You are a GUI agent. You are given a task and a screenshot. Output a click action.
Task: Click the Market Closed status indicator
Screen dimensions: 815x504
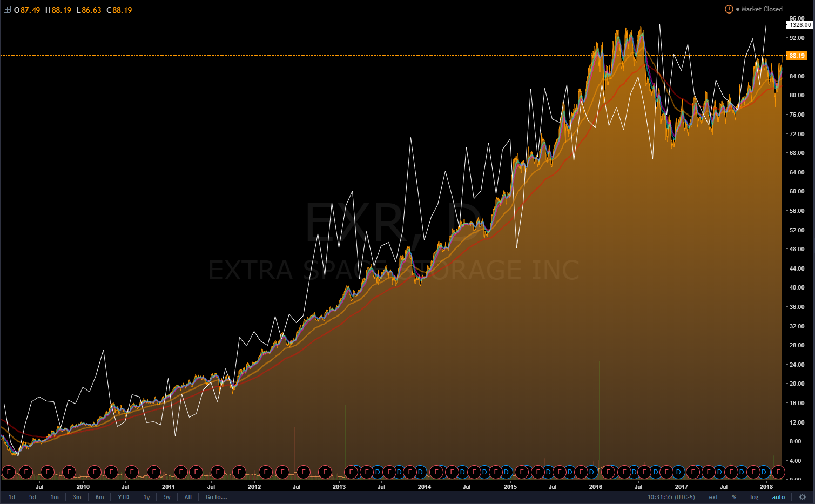pos(759,9)
